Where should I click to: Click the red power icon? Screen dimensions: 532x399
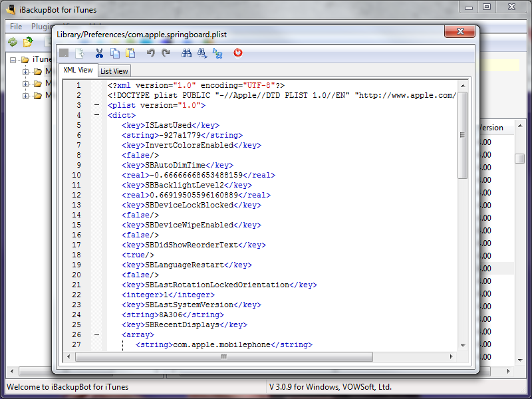(x=238, y=53)
